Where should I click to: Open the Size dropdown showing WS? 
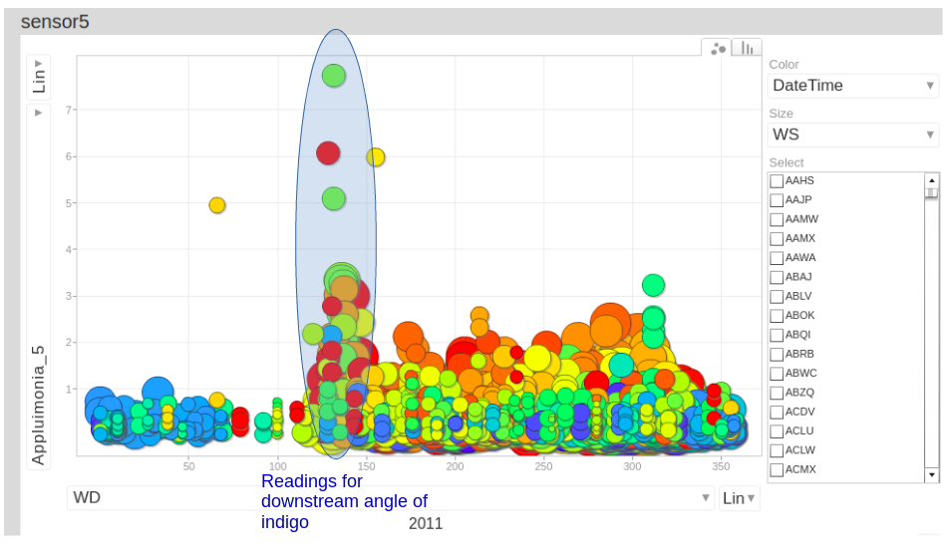coord(853,135)
